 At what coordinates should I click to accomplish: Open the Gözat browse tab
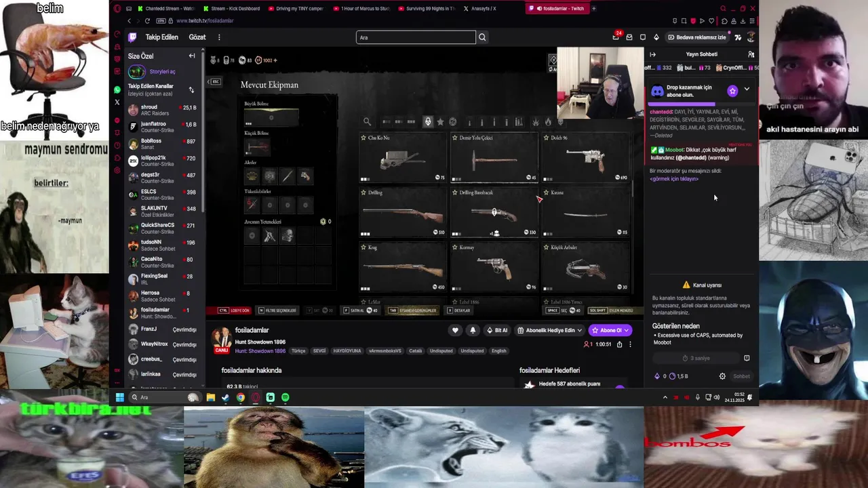coord(197,37)
